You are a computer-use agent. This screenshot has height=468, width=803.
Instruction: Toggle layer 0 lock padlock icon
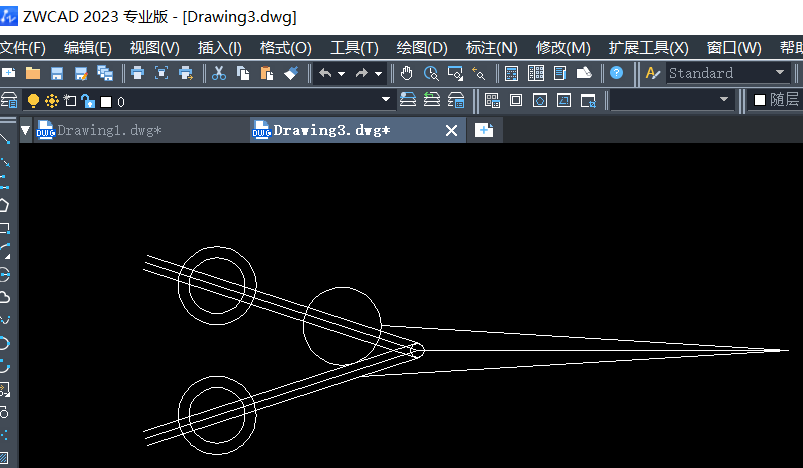click(87, 100)
